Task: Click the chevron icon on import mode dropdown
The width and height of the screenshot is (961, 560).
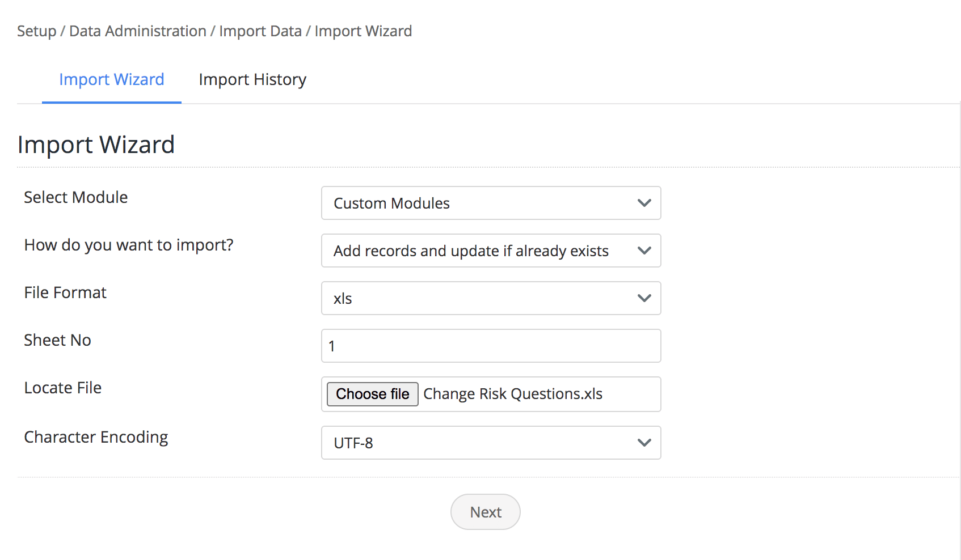Action: pos(644,251)
